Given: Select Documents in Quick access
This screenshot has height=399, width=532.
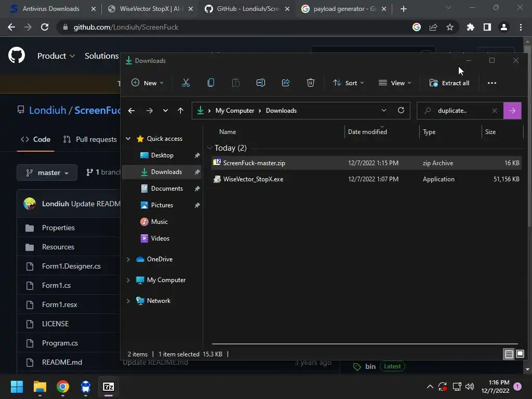Looking at the screenshot, I should (x=167, y=188).
